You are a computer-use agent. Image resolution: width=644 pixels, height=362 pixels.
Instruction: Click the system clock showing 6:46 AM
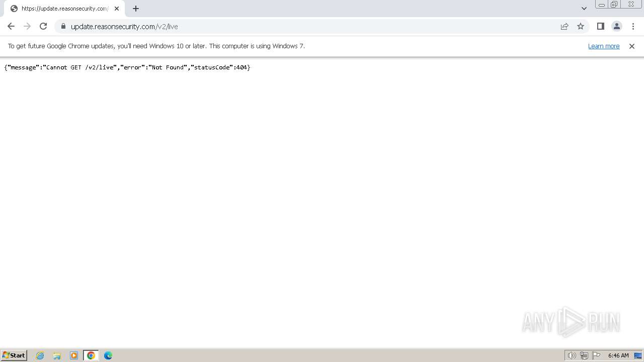pyautogui.click(x=618, y=355)
